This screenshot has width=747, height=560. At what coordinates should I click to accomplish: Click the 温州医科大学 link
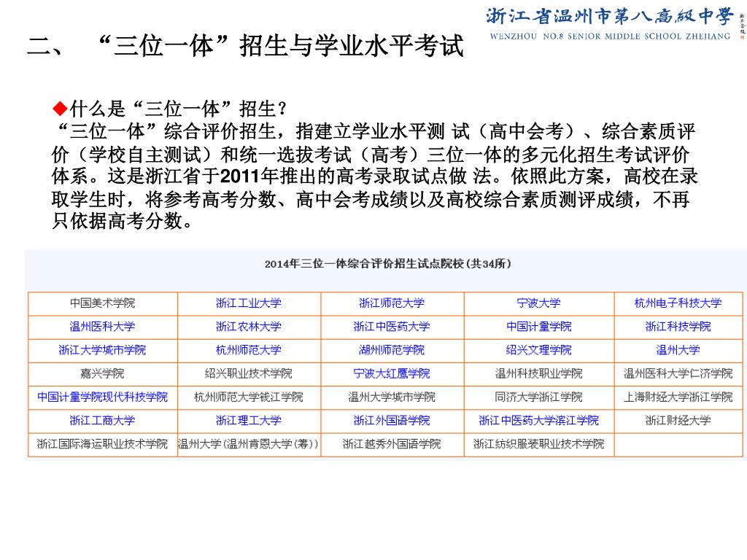(102, 327)
